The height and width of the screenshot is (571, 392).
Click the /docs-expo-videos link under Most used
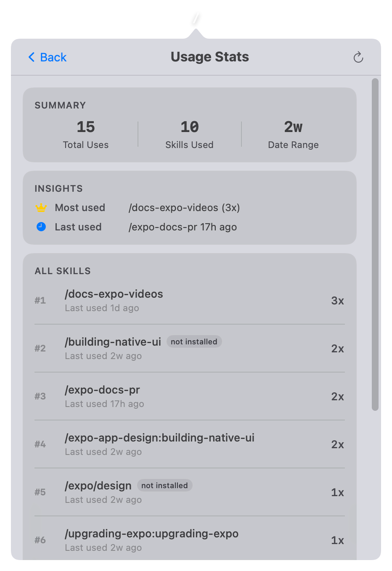(x=184, y=207)
